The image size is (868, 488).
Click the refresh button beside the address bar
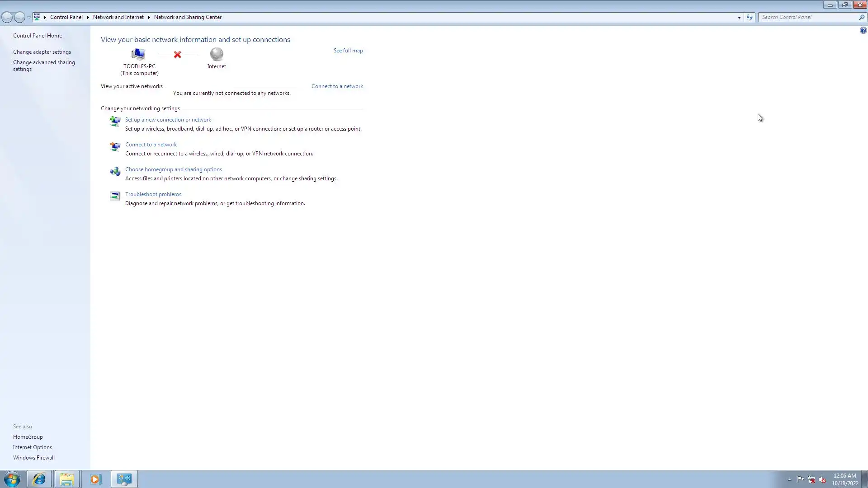(750, 17)
